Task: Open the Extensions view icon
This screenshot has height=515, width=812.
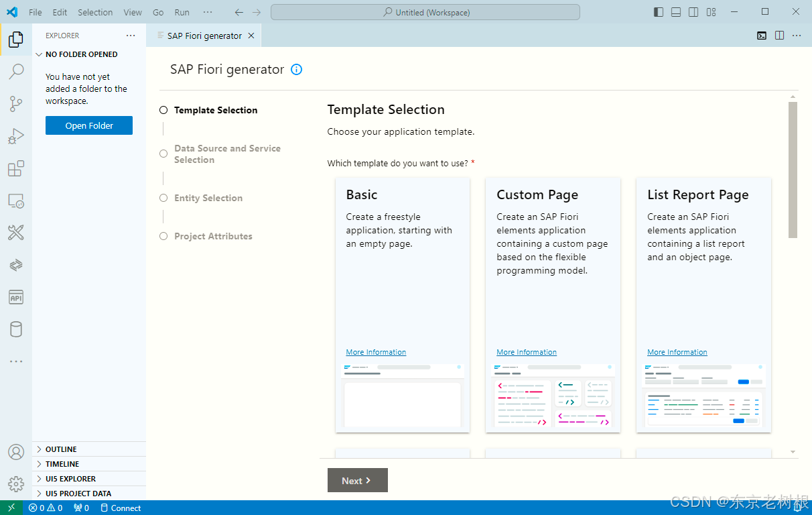Action: (16, 168)
